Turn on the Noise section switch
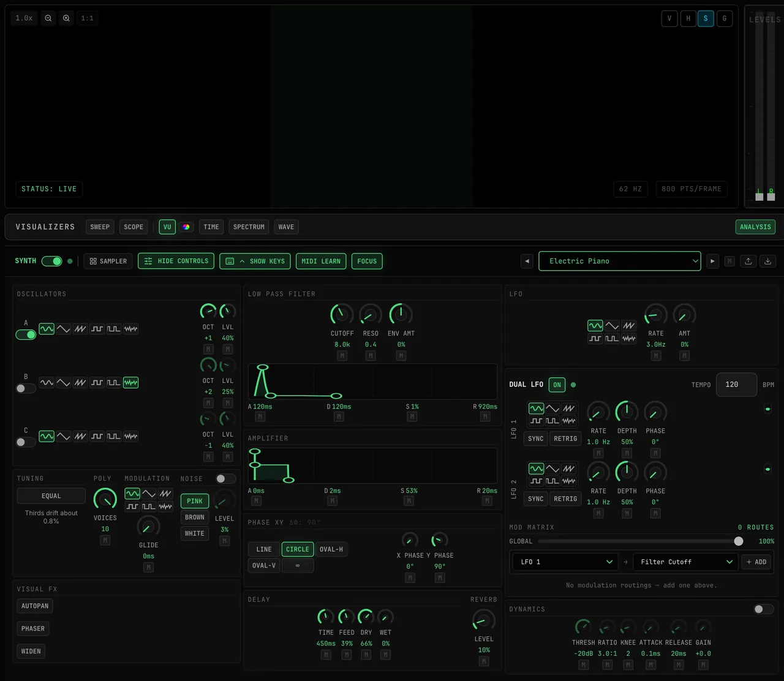 pos(226,478)
